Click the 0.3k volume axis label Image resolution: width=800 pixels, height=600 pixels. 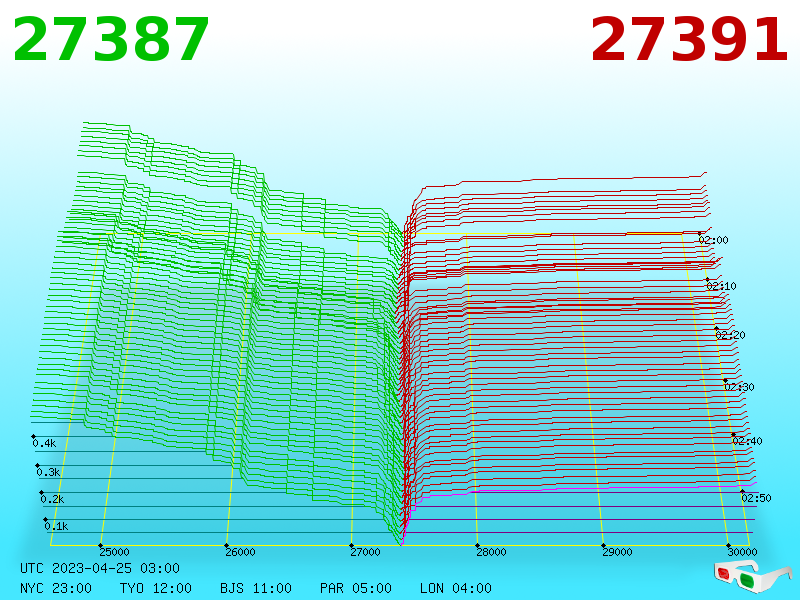(48, 472)
